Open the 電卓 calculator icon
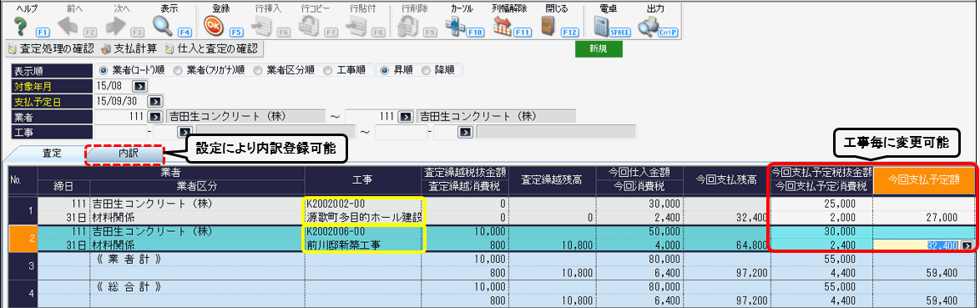This screenshot has height=308, width=980. tap(601, 26)
